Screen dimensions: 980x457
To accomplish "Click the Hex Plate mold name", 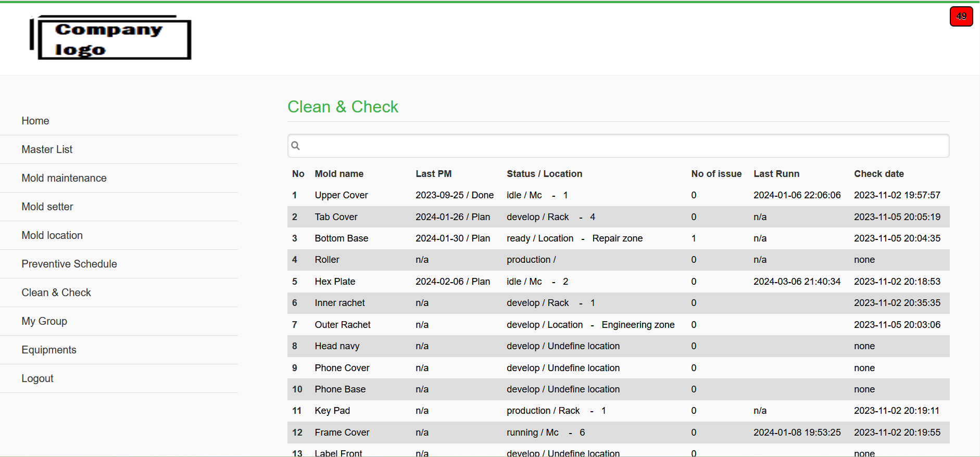I will point(335,282).
